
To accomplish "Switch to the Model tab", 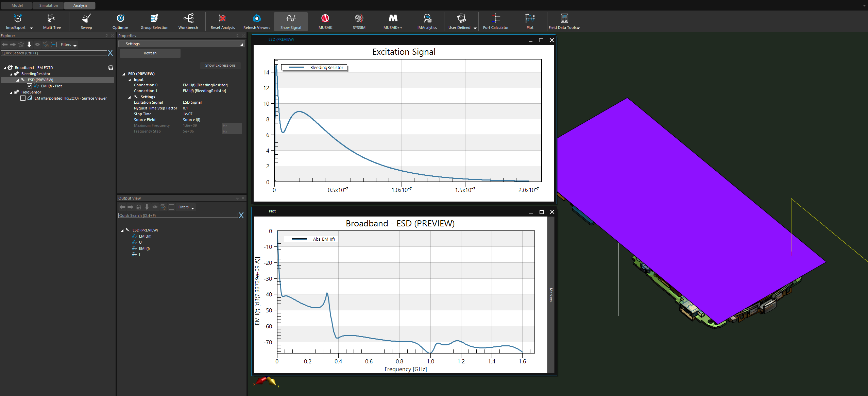I will point(17,5).
